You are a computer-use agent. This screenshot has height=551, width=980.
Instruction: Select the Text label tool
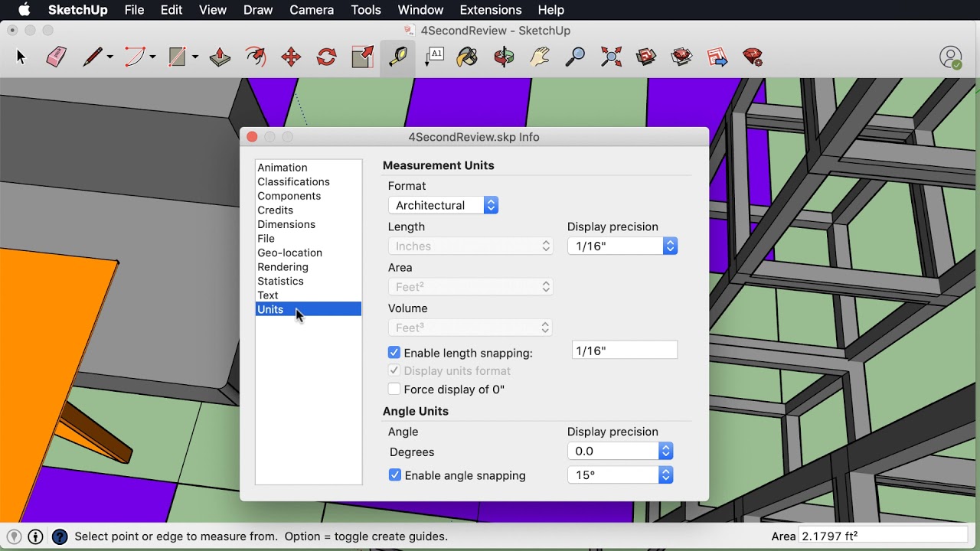[434, 57]
